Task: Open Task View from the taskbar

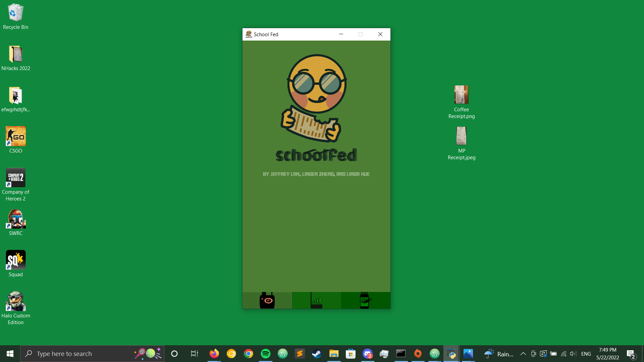Action: tap(194, 354)
